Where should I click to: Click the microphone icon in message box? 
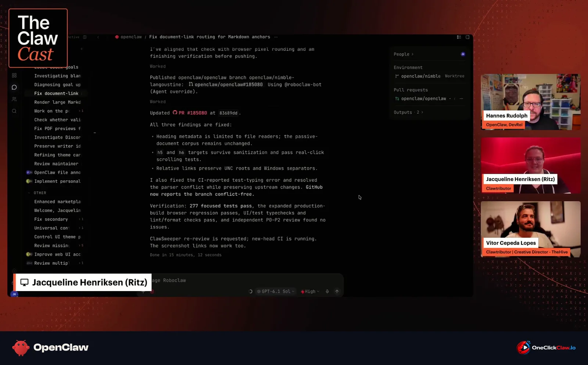(x=327, y=291)
